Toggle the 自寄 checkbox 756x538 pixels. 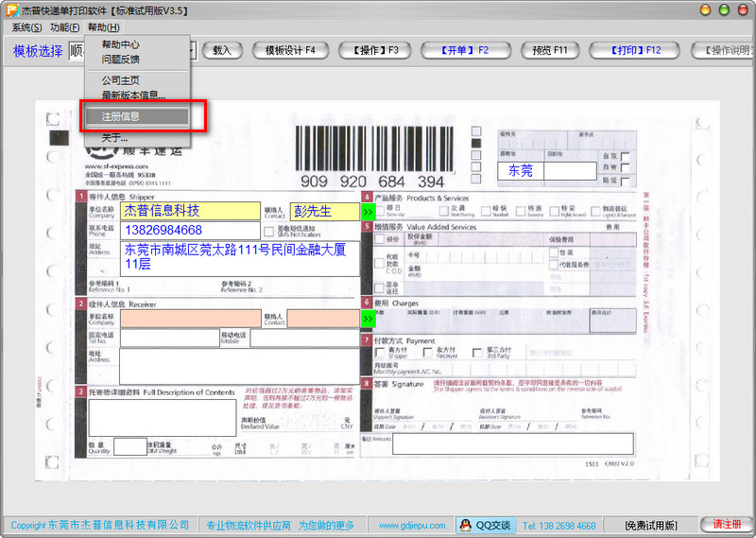(x=626, y=167)
